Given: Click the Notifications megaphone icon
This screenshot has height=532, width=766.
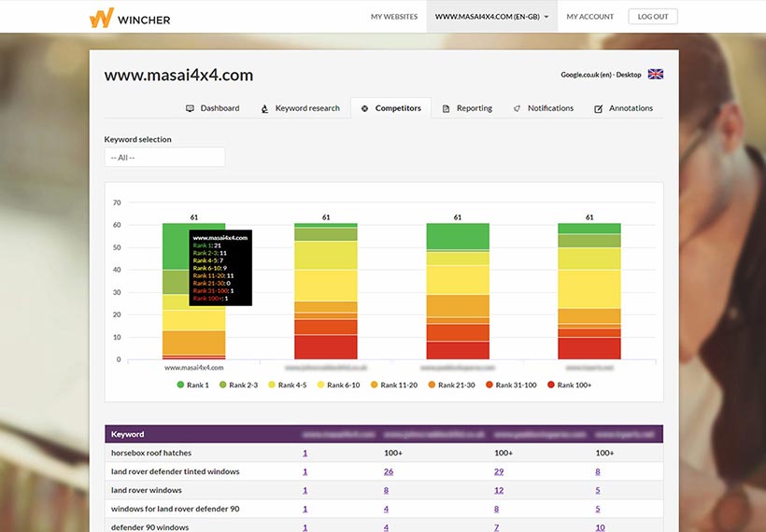Looking at the screenshot, I should pos(517,108).
